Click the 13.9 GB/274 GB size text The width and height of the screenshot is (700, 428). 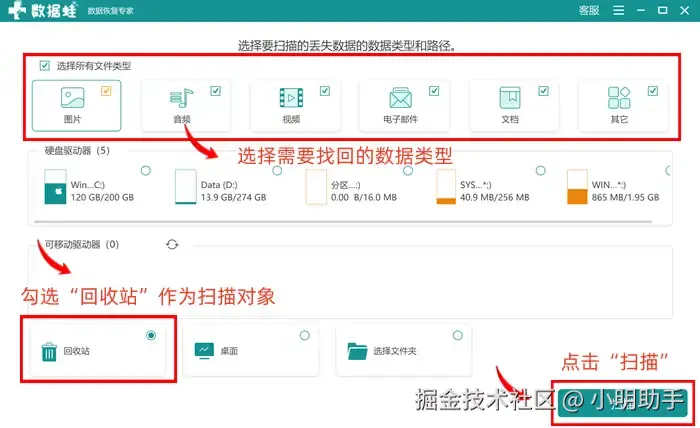pos(233,197)
